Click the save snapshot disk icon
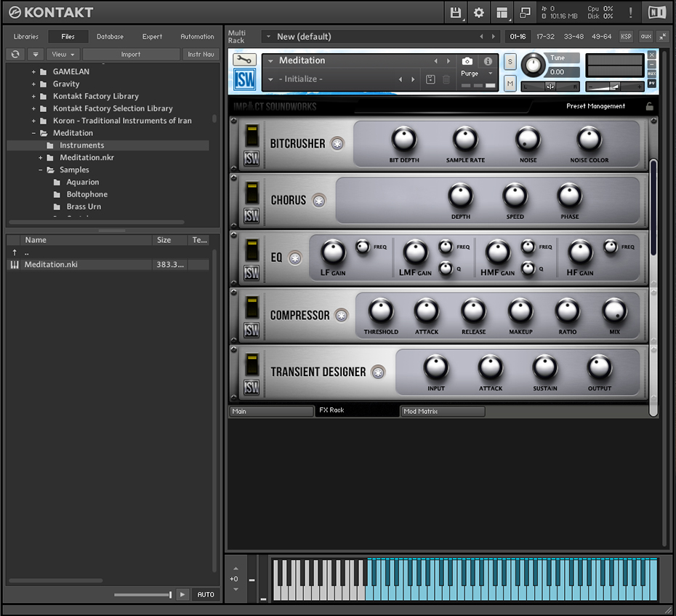676x616 pixels. [430, 79]
